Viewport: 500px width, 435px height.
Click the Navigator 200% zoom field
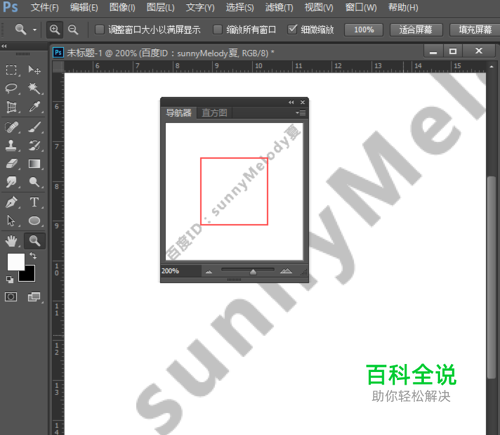pyautogui.click(x=181, y=271)
